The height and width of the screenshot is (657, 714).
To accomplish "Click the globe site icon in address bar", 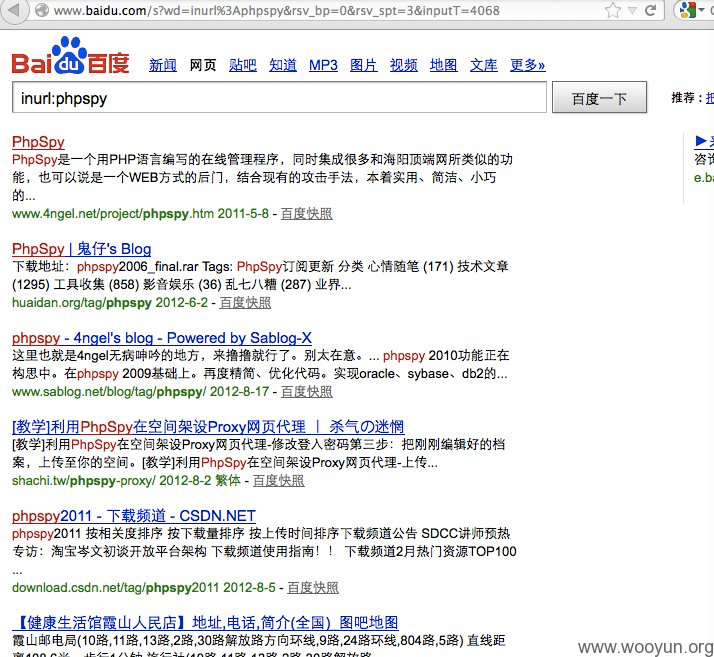I will click(x=41, y=11).
